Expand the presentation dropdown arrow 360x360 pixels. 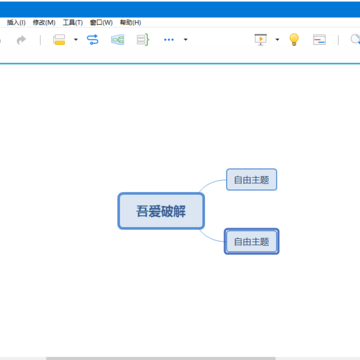pos(277,40)
